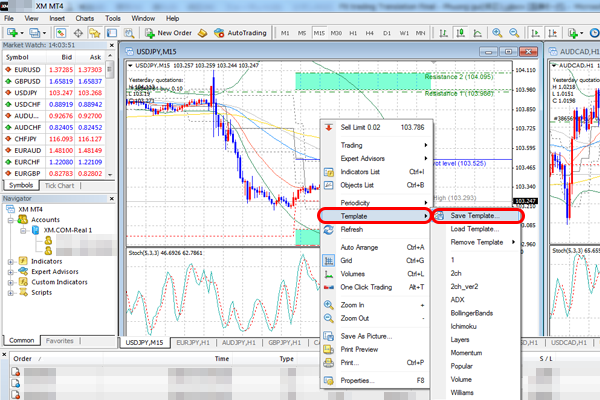Image resolution: width=600 pixels, height=400 pixels.
Task: Click Print Preview context menu icon
Action: pos(329,349)
